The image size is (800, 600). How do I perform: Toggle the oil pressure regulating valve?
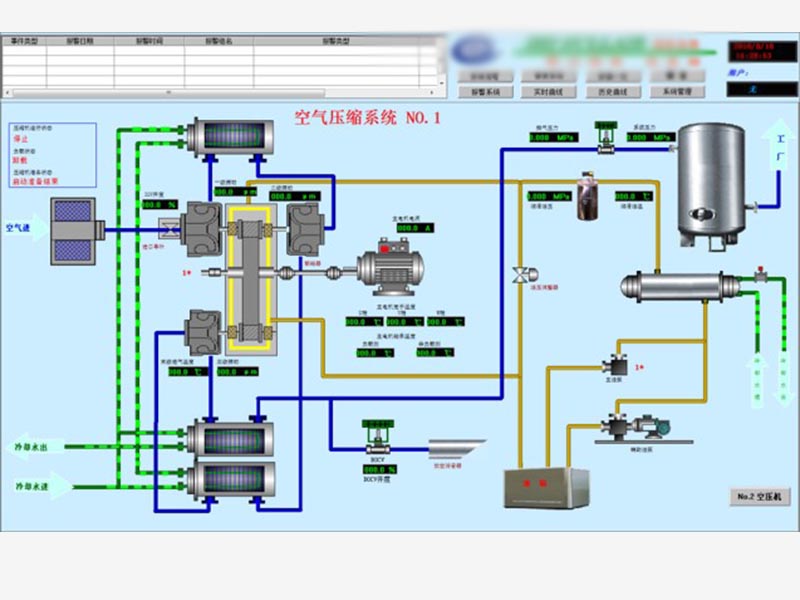pyautogui.click(x=524, y=275)
